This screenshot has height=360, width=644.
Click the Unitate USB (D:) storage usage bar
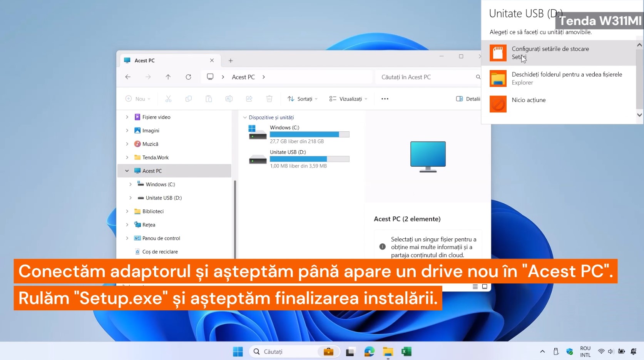[x=309, y=159]
